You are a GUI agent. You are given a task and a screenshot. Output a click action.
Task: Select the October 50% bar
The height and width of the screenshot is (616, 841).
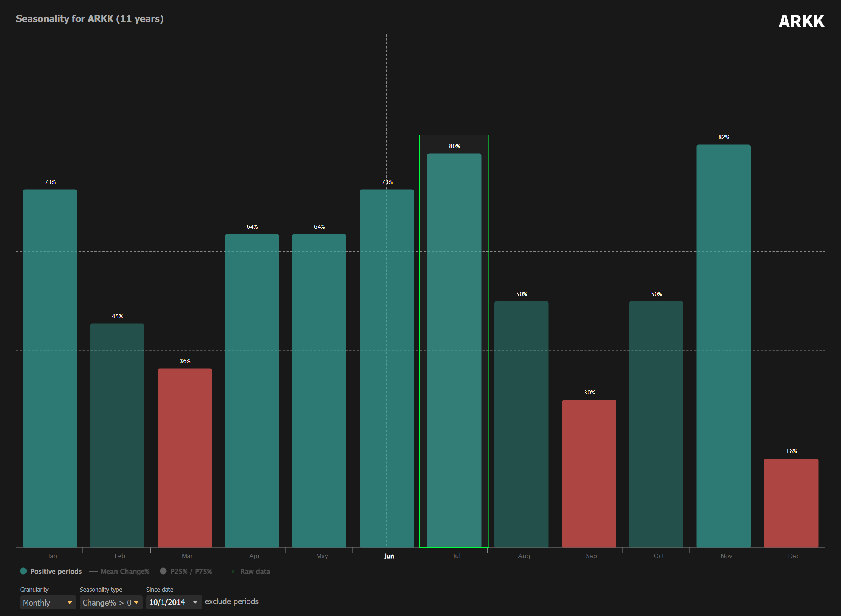click(656, 424)
